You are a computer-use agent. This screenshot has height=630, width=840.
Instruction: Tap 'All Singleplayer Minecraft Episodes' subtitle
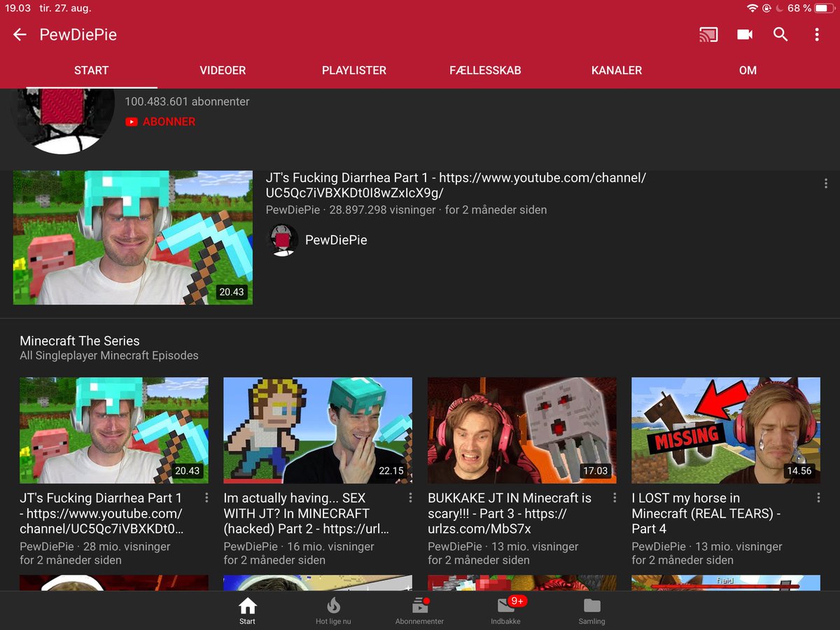click(109, 356)
